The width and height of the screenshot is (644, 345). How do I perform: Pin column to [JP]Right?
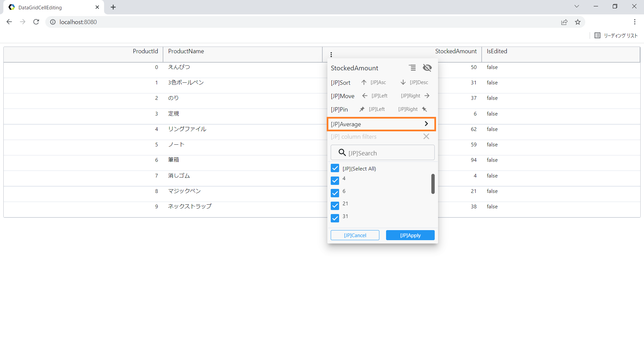413,109
